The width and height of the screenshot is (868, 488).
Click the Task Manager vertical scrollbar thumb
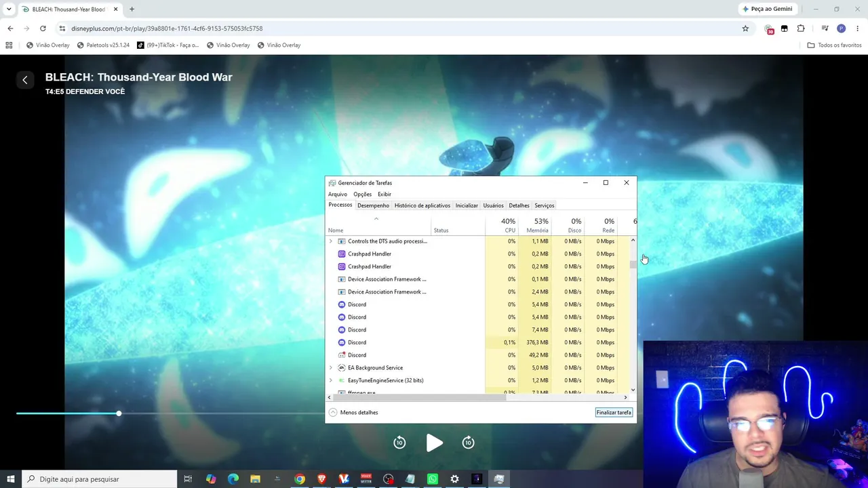tap(633, 264)
